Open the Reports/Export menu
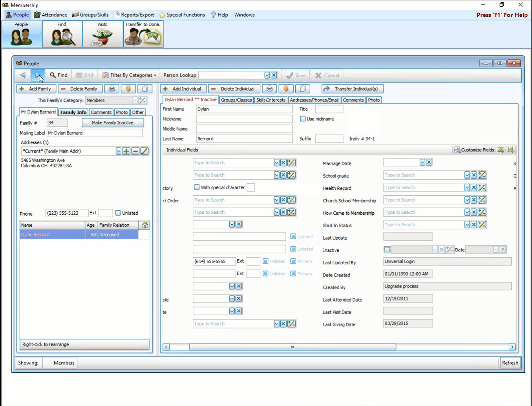 pos(134,15)
